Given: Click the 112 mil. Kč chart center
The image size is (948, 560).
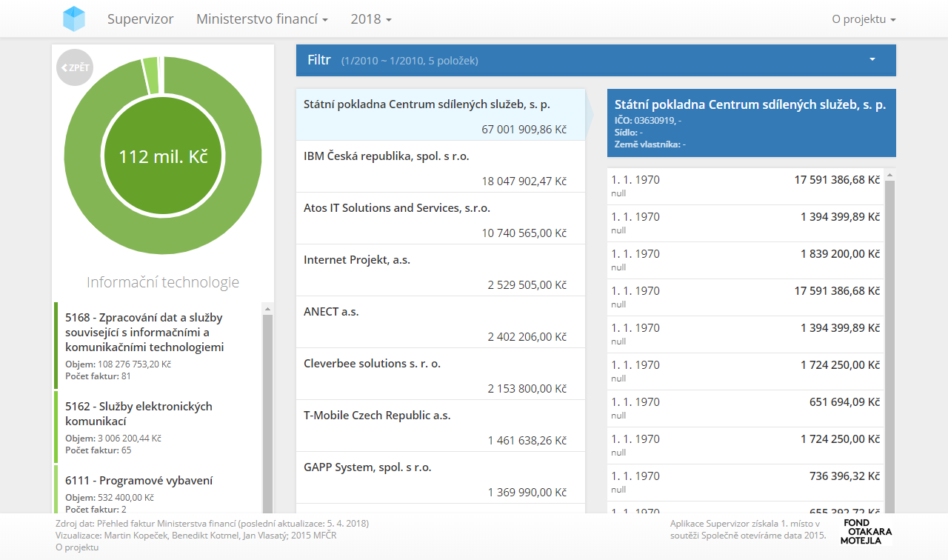Looking at the screenshot, I should click(163, 157).
